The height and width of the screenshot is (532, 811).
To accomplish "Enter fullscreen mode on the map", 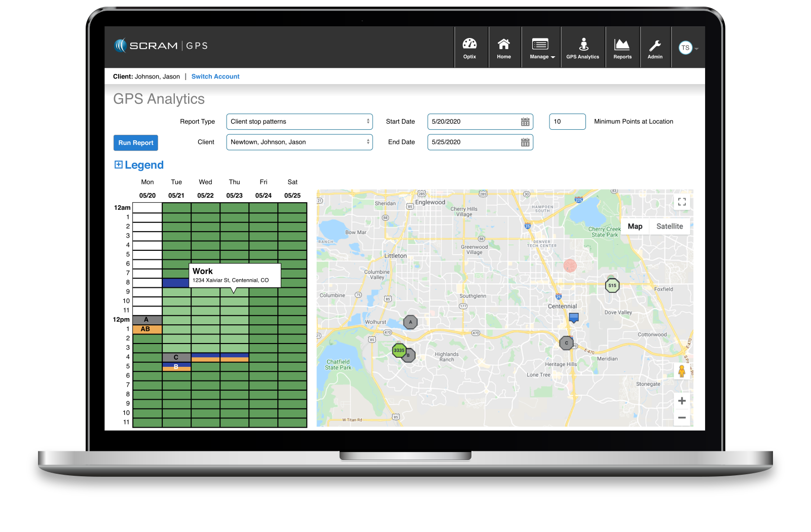I will tap(681, 201).
